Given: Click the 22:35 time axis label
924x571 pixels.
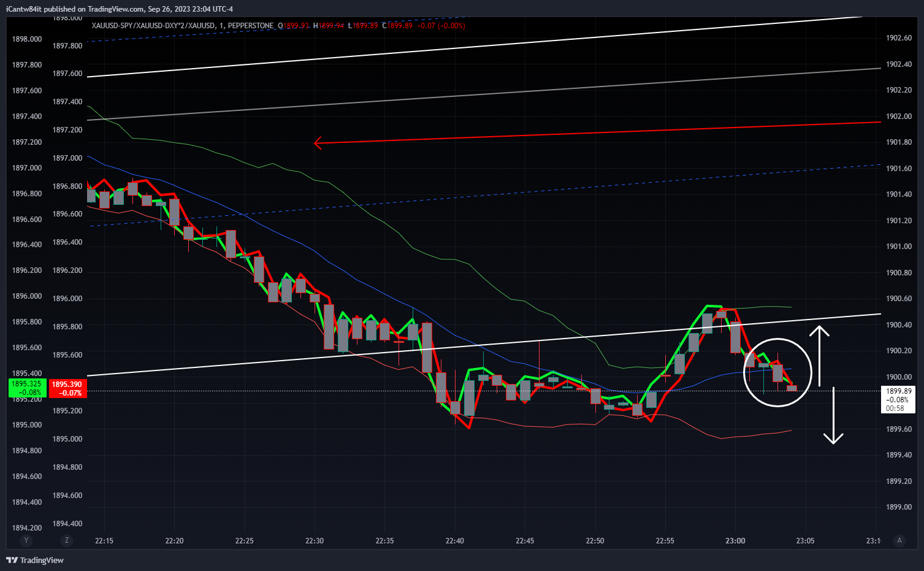Looking at the screenshot, I should pyautogui.click(x=384, y=541).
